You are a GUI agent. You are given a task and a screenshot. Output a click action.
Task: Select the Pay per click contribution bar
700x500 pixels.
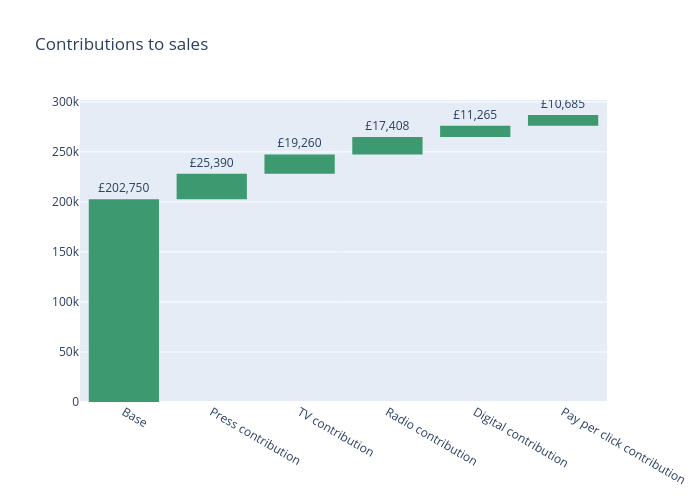563,120
